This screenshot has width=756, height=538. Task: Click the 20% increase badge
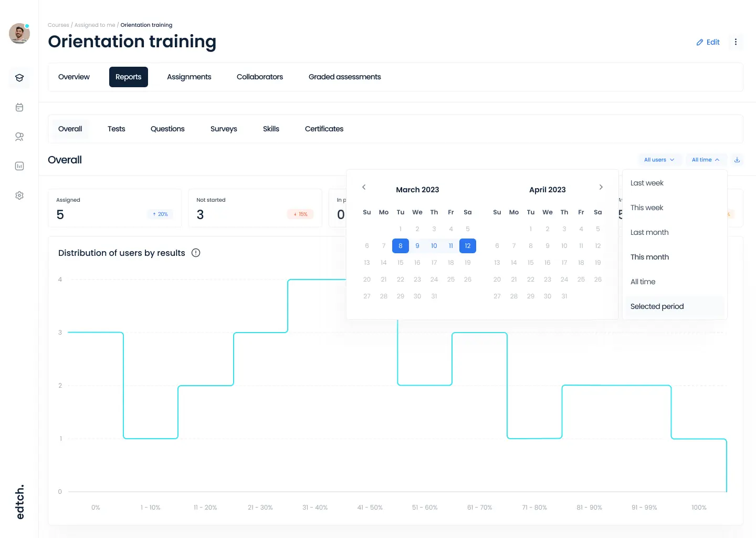[160, 214]
